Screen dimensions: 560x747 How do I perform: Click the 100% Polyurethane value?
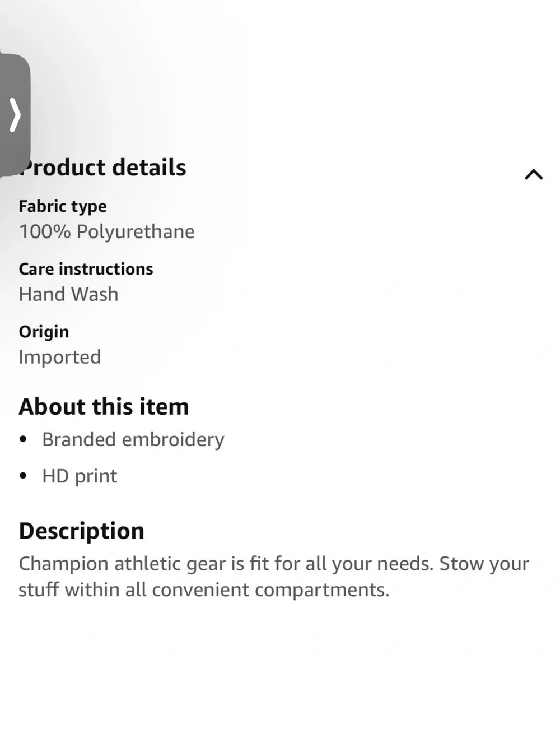tap(107, 231)
